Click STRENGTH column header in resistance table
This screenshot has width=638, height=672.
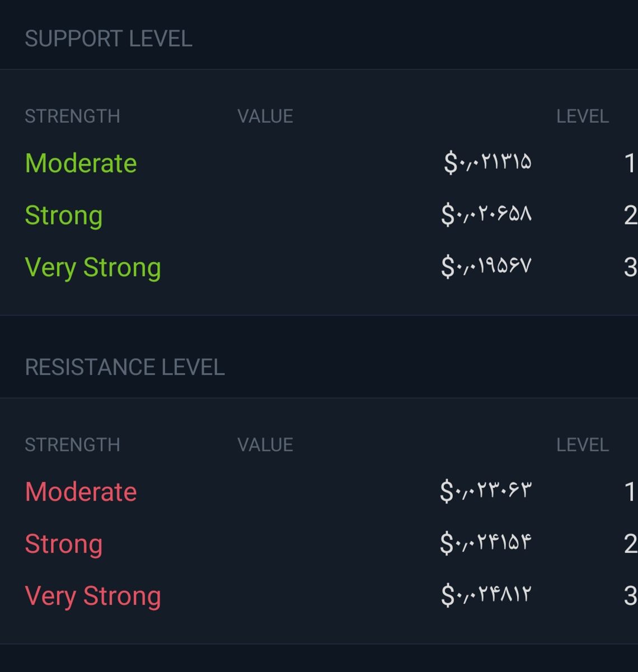point(72,445)
